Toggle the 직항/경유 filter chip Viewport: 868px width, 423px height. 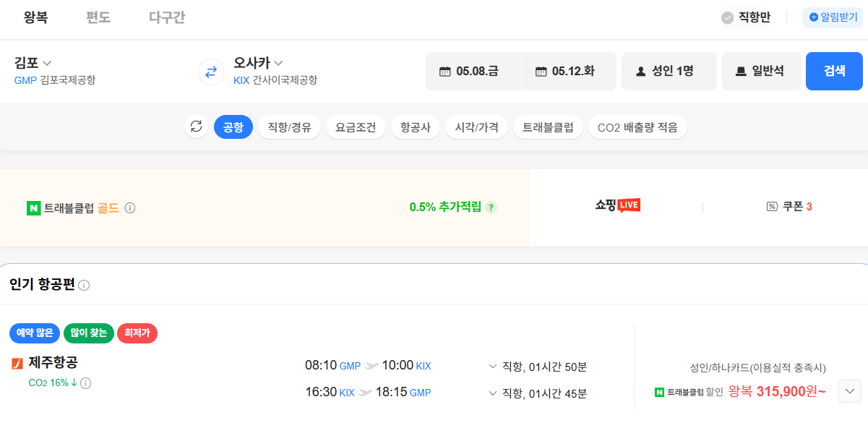[x=289, y=127]
